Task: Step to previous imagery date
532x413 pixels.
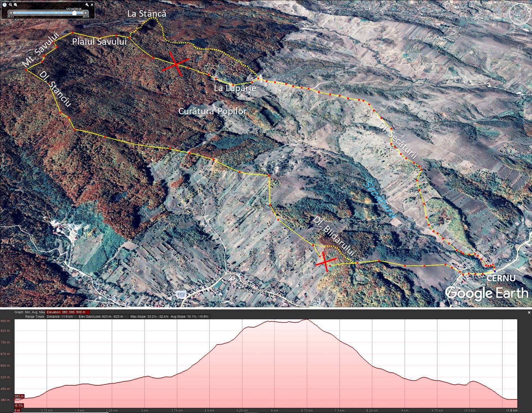Action: coord(10,13)
